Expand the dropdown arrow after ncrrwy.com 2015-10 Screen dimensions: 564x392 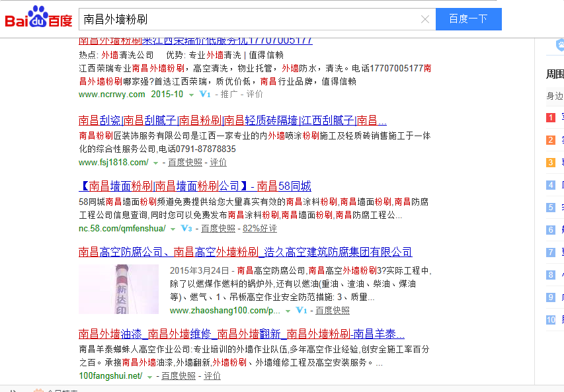tap(191, 95)
